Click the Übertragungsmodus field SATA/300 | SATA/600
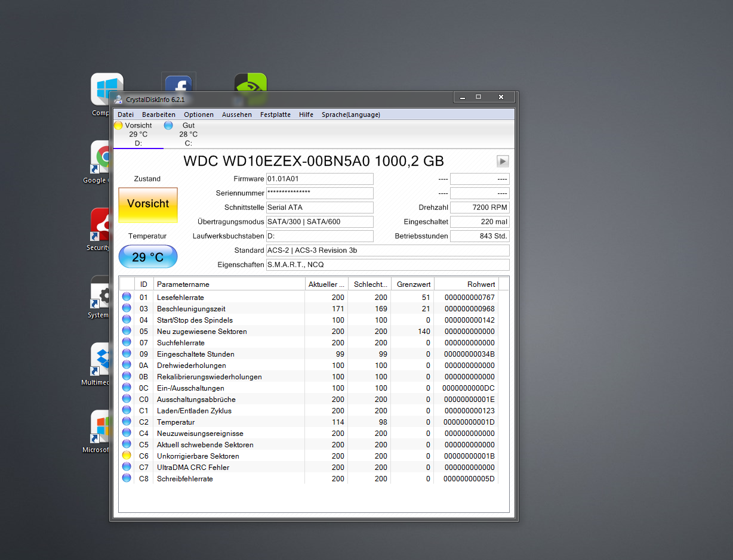 click(320, 222)
